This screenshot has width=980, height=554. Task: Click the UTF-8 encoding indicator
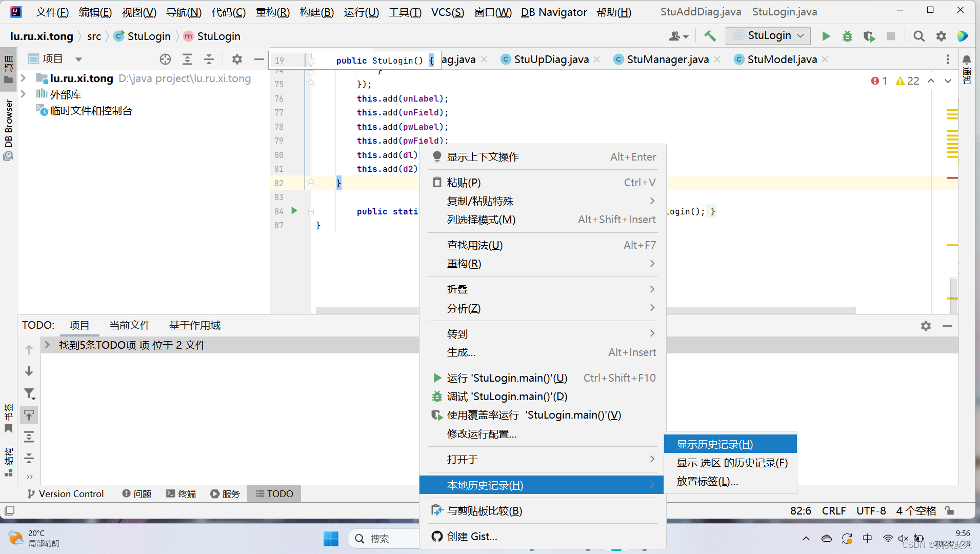click(x=871, y=510)
